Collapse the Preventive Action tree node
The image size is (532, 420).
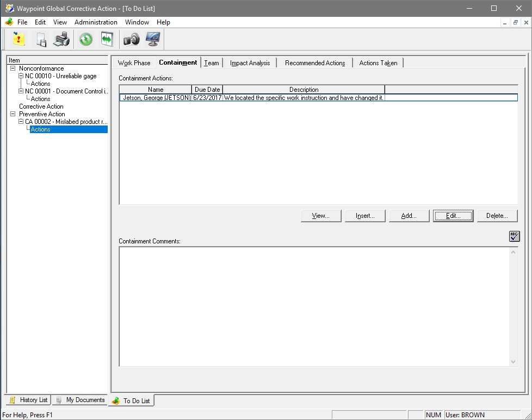[x=13, y=114]
